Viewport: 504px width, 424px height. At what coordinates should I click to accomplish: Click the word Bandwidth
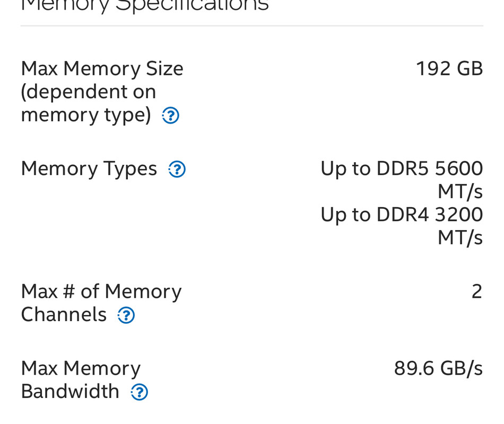pyautogui.click(x=70, y=392)
